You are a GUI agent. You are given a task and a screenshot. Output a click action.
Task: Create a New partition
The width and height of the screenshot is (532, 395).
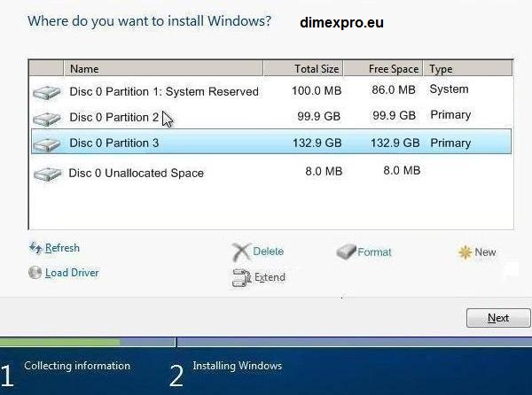tap(485, 252)
